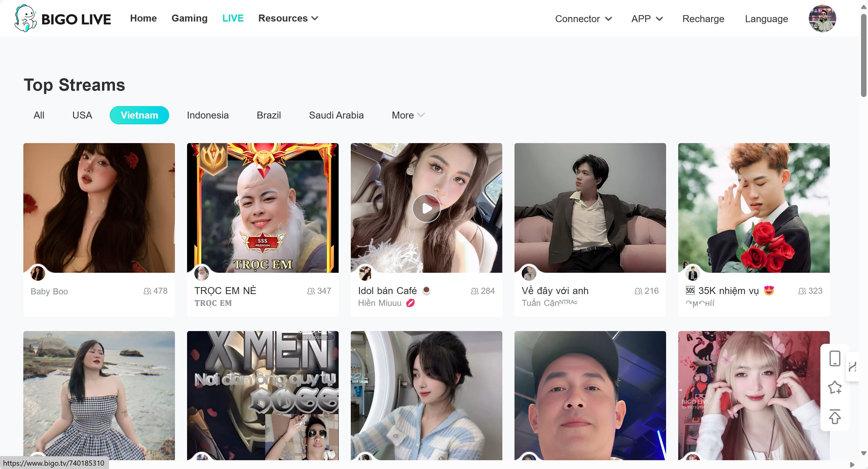Click the 347 viewer count
The width and height of the screenshot is (868, 469).
click(x=319, y=291)
